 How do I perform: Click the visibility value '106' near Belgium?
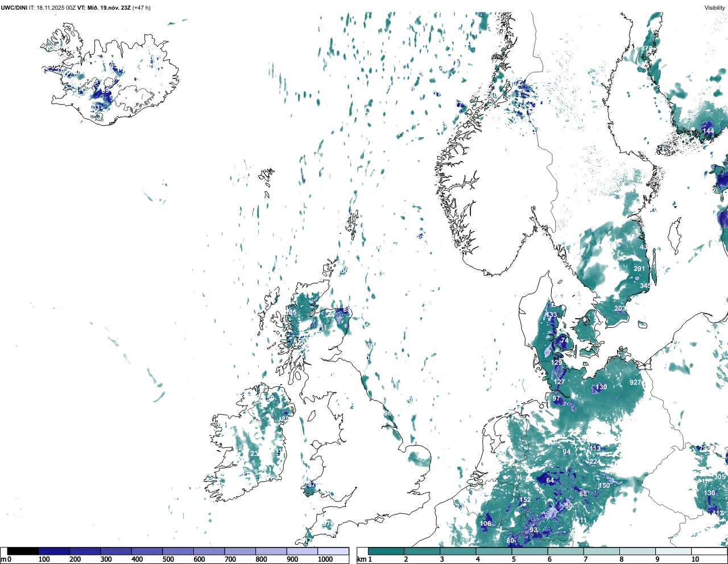click(x=485, y=524)
